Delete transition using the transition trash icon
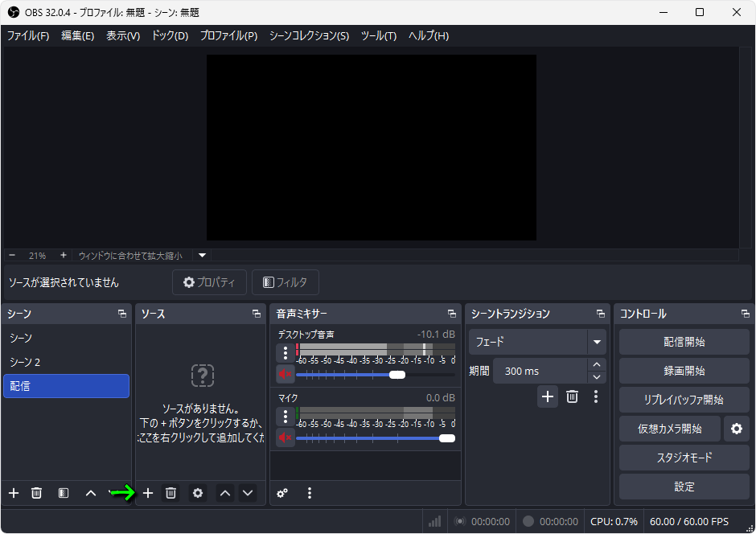Viewport: 756px width, 534px height. coord(572,396)
